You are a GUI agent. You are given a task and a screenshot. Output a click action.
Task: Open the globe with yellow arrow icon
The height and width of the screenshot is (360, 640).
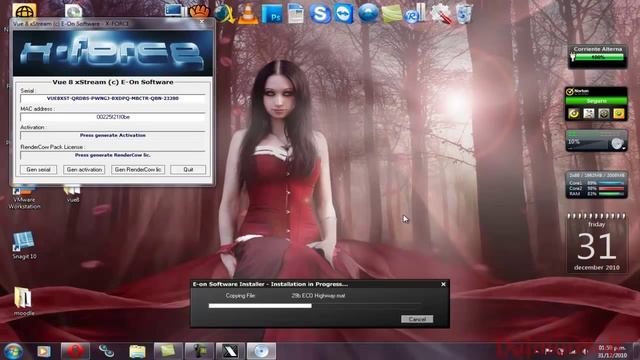coord(224,13)
